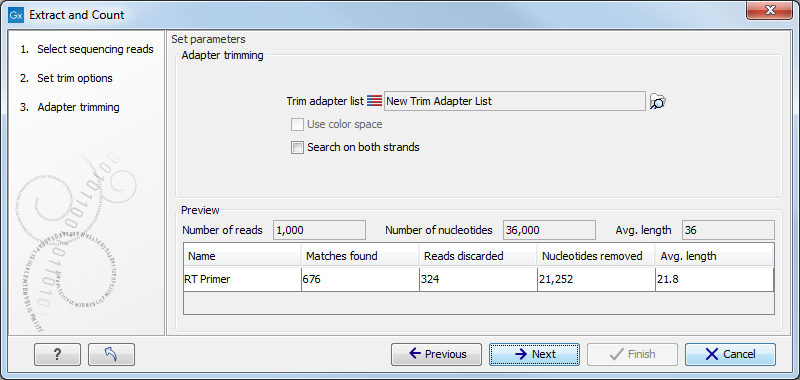
Task: Click the Reads discarded column header
Action: point(478,256)
